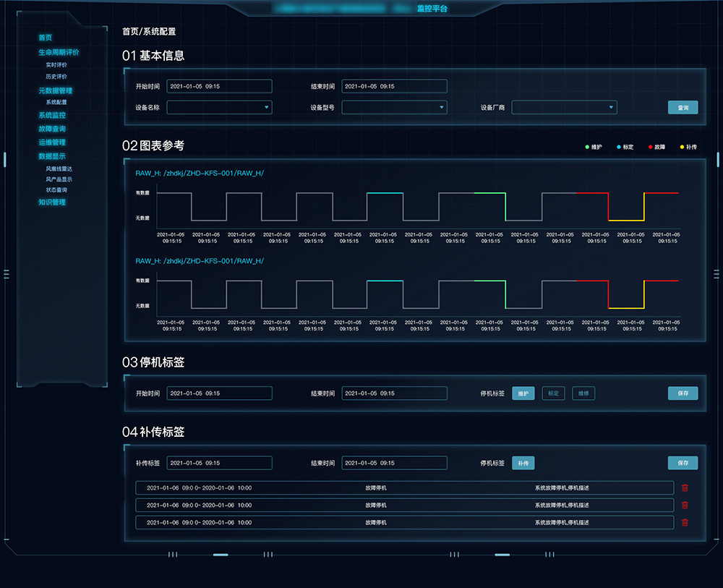Image resolution: width=723 pixels, height=588 pixels.
Task: Click the yellow 补传 legend marker
Action: [681, 147]
